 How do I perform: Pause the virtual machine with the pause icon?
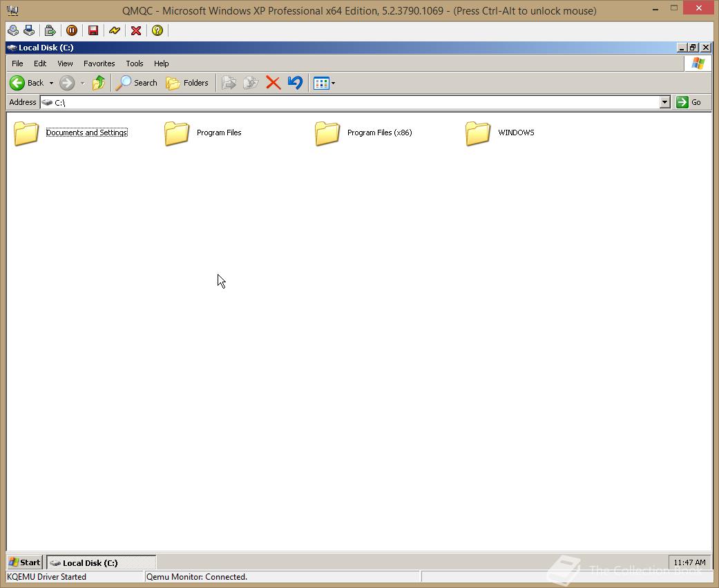click(x=72, y=30)
